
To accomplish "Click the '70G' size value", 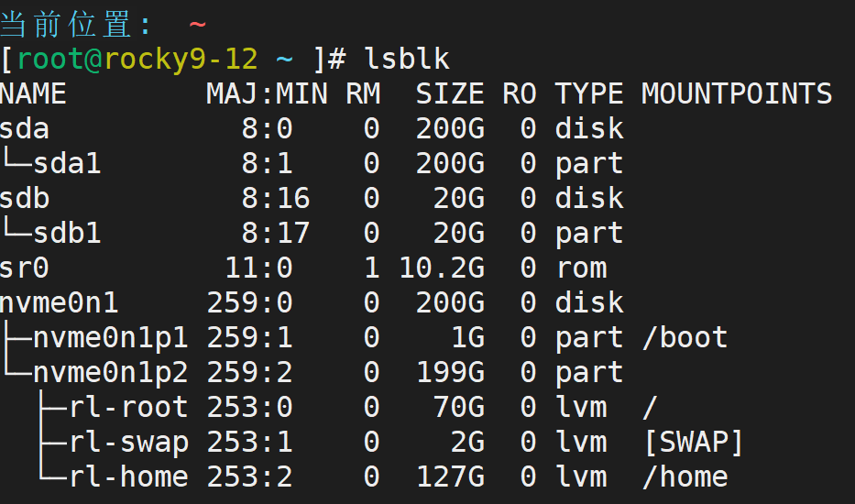I will point(459,408).
